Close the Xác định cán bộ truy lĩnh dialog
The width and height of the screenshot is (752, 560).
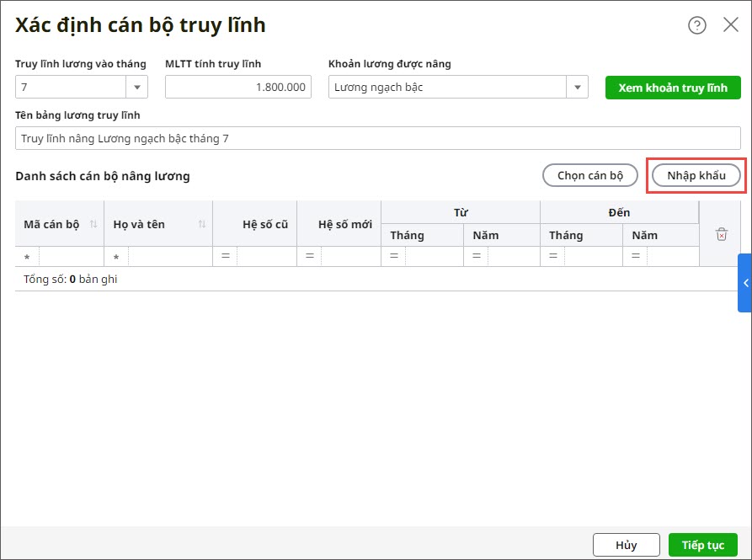[x=731, y=25]
